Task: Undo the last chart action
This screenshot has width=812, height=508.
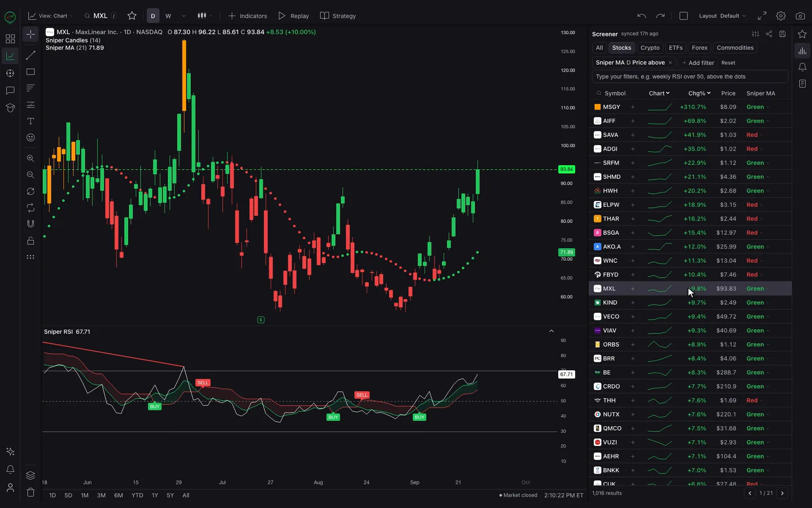Action: pos(642,16)
